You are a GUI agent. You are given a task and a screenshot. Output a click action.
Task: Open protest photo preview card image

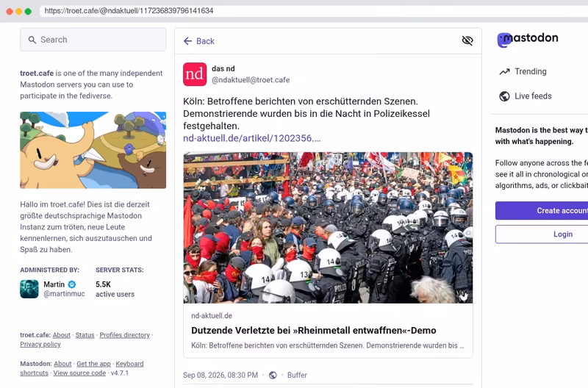[x=328, y=228]
